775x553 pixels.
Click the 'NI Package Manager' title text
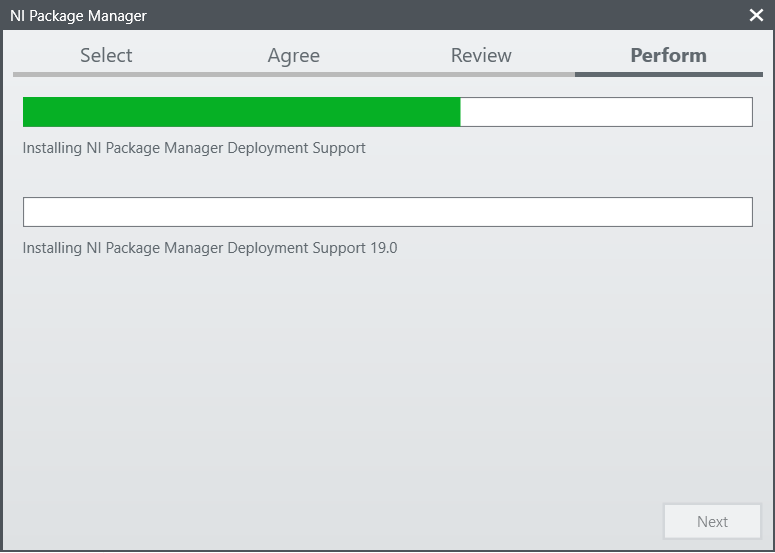pos(78,16)
